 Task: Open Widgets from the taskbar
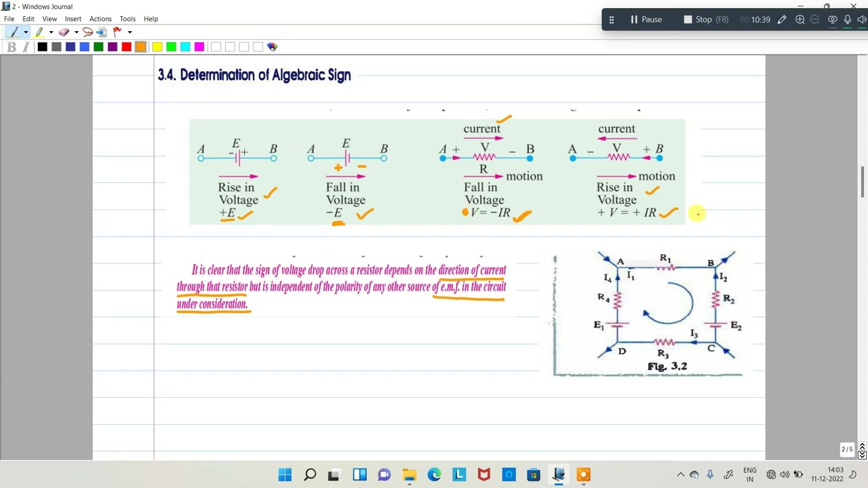[x=359, y=474]
